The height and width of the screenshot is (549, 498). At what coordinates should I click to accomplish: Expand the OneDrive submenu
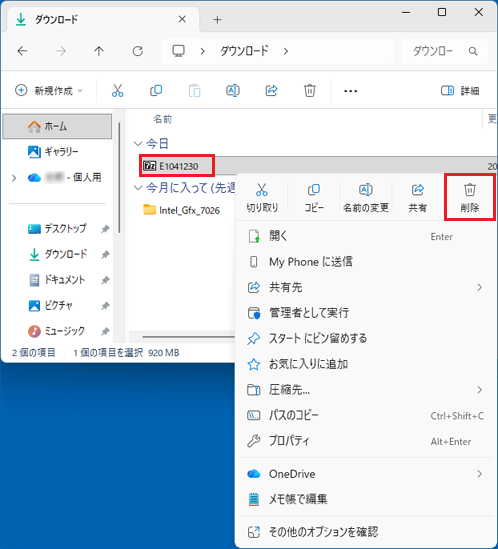479,474
